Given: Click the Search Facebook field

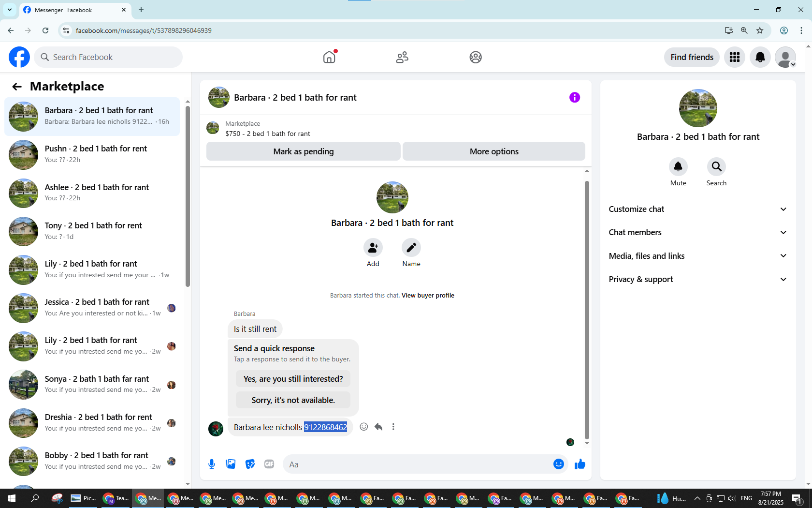Looking at the screenshot, I should coord(108,57).
